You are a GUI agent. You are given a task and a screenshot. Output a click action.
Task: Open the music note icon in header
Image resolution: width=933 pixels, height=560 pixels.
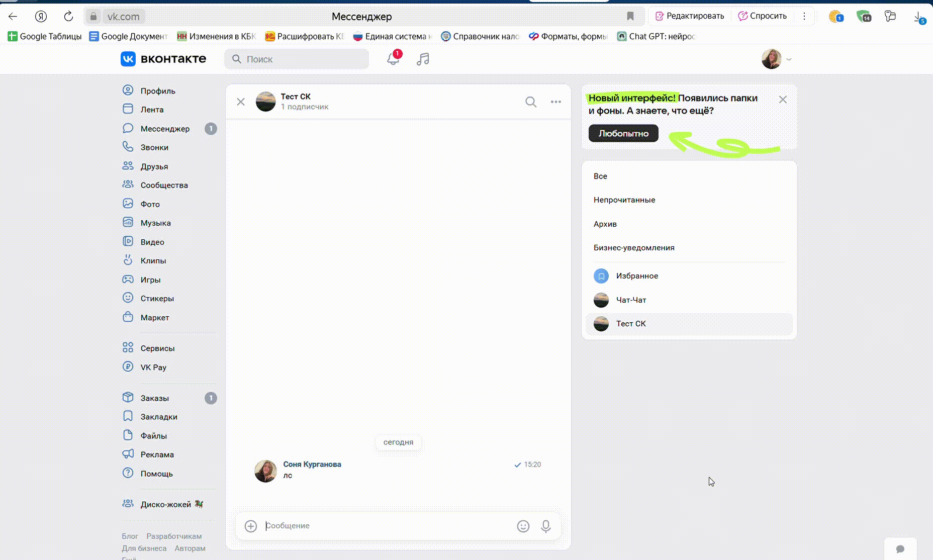(x=423, y=59)
